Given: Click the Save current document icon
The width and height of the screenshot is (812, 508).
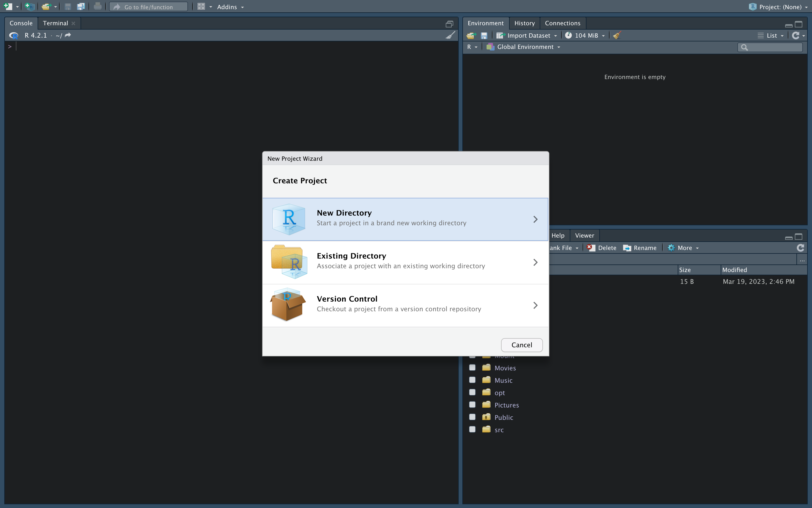Looking at the screenshot, I should [x=68, y=6].
